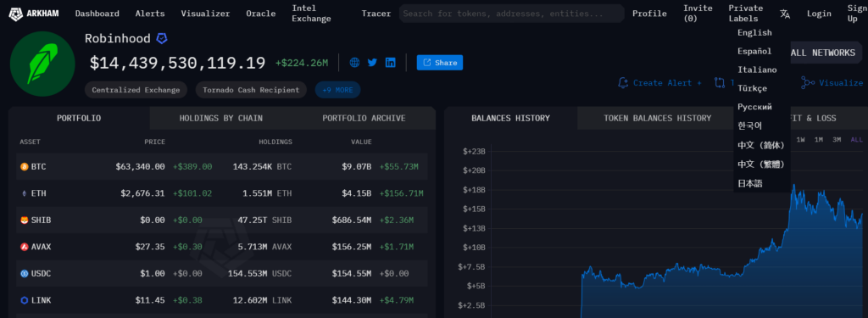Click the USDC coin icon
868x318 pixels.
click(24, 273)
